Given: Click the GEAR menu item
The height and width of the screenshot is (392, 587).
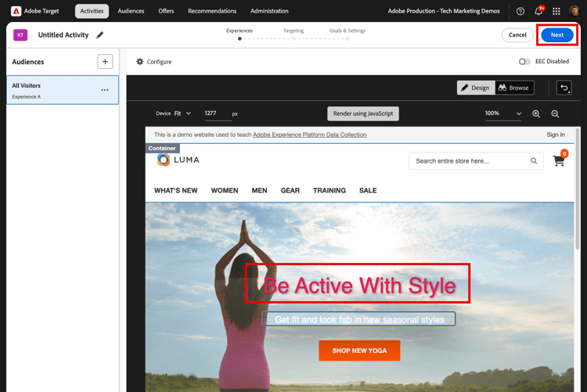Looking at the screenshot, I should click(290, 191).
